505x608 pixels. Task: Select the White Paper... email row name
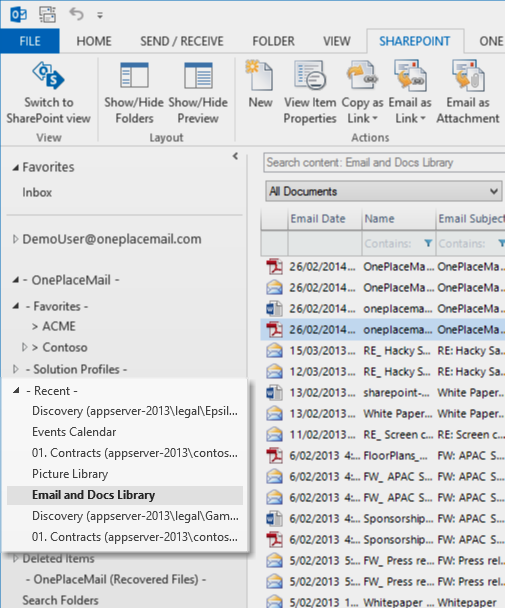coord(398,414)
